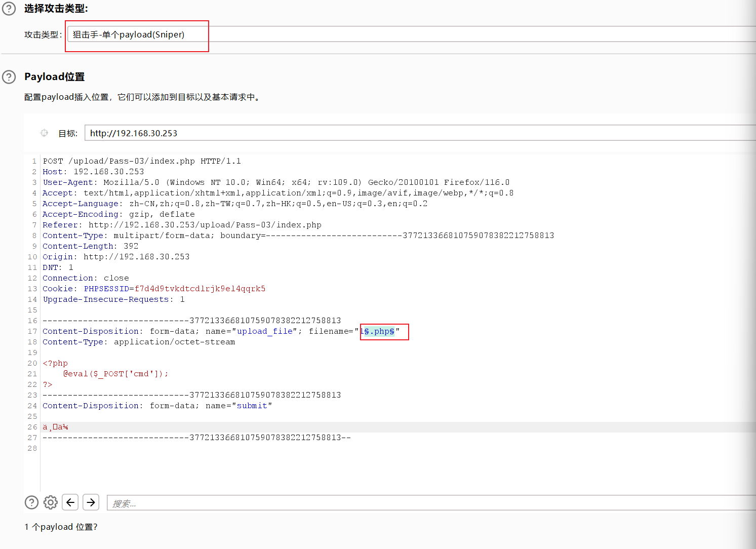
Task: Click the final boundary line ending with --
Action: (x=196, y=438)
